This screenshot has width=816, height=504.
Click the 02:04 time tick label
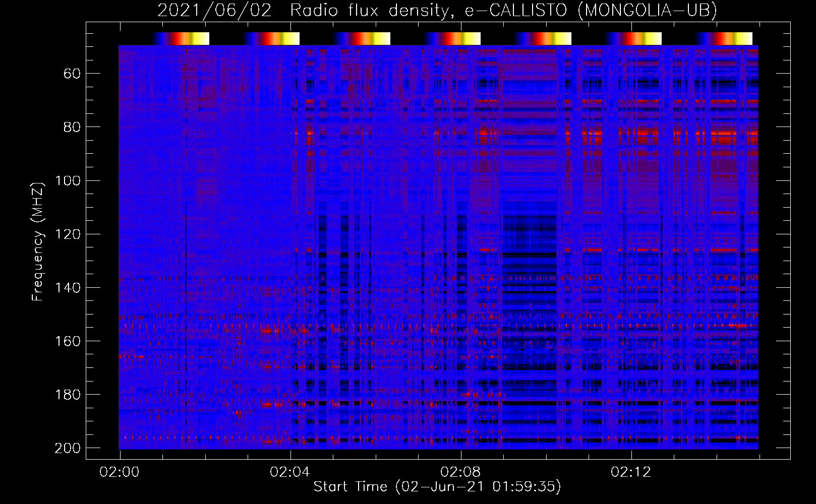click(290, 472)
